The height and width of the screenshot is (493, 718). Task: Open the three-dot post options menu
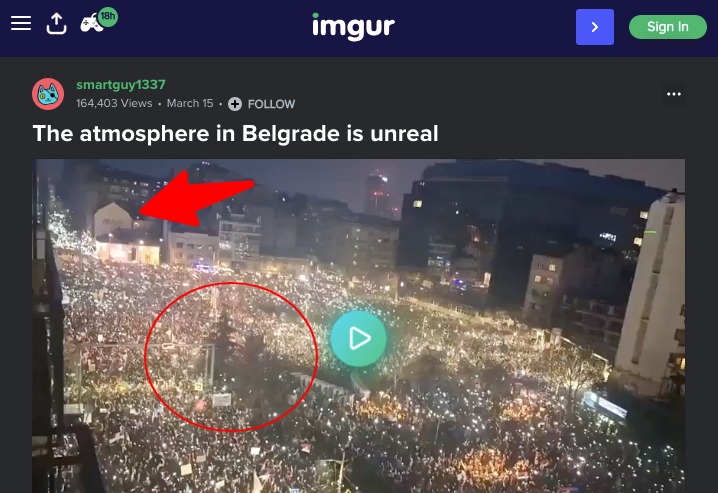click(674, 94)
